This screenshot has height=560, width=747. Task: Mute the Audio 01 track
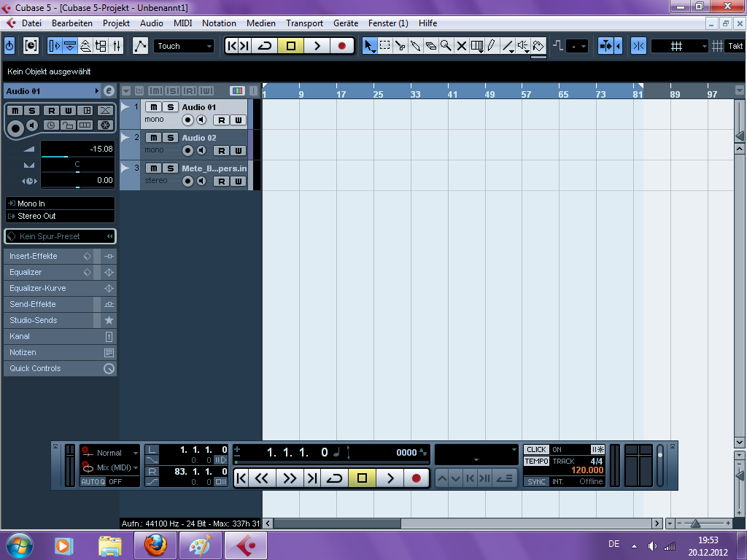click(x=153, y=107)
